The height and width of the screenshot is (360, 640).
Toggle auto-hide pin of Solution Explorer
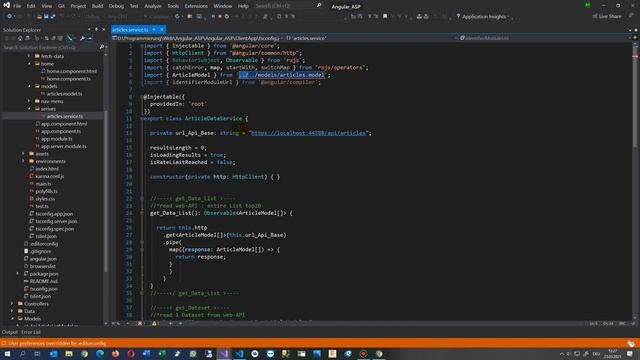[96, 29]
